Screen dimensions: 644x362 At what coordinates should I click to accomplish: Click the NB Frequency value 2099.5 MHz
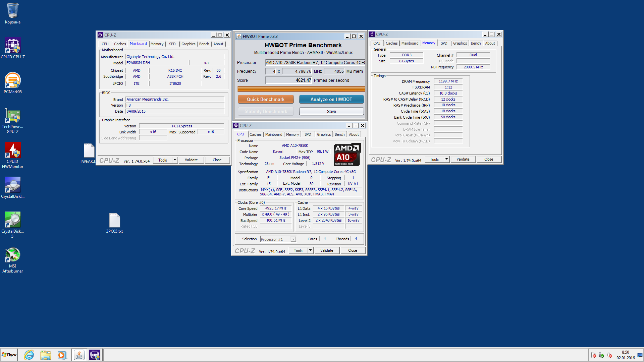pos(473,67)
